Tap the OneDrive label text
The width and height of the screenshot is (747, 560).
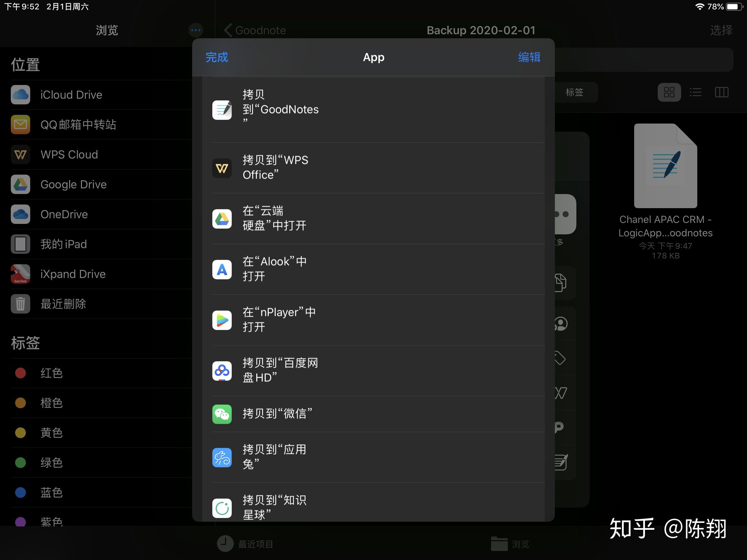64,214
